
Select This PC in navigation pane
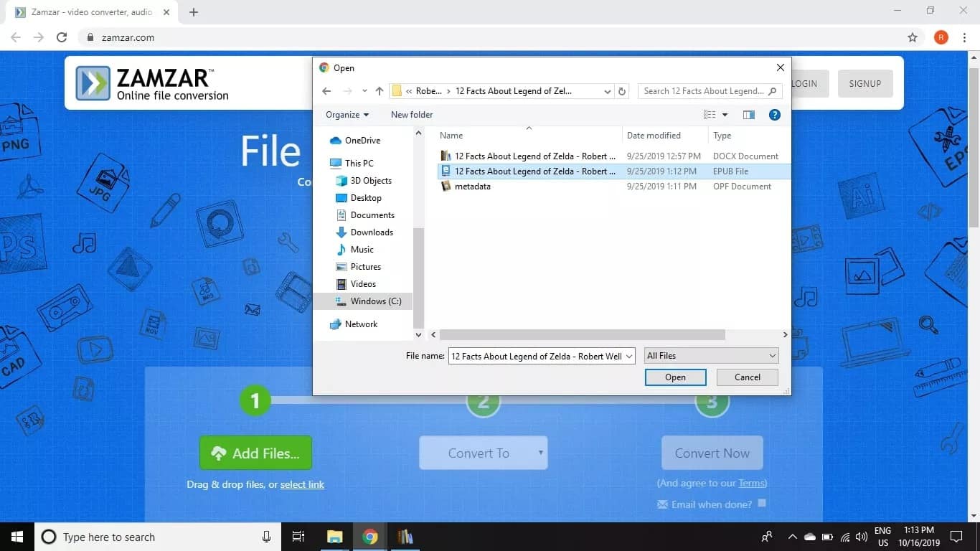coord(352,164)
